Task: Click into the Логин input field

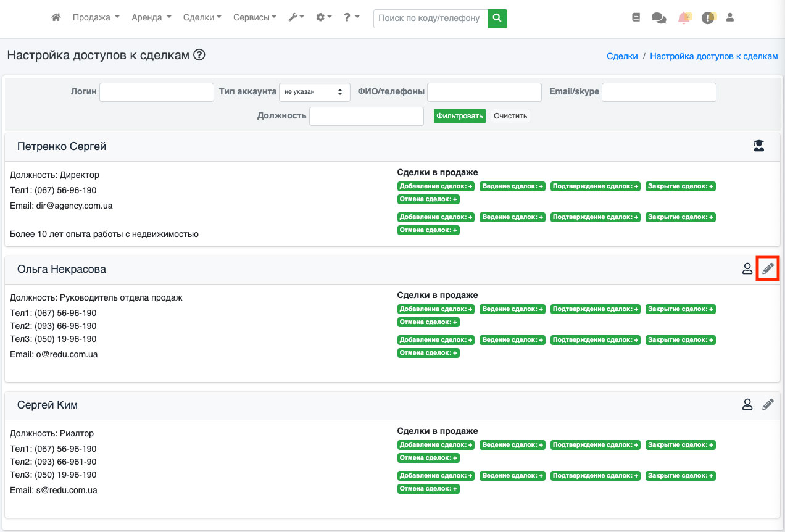Action: pyautogui.click(x=157, y=92)
